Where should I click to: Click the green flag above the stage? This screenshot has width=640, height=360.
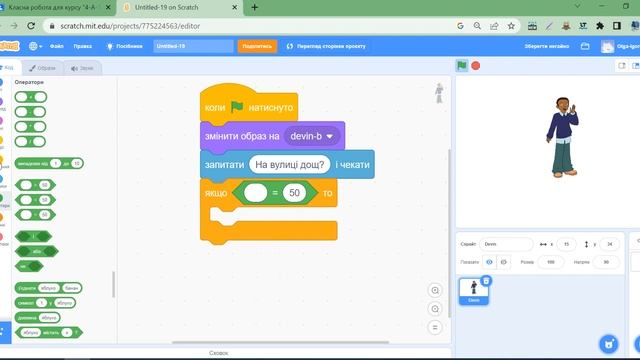[x=462, y=65]
